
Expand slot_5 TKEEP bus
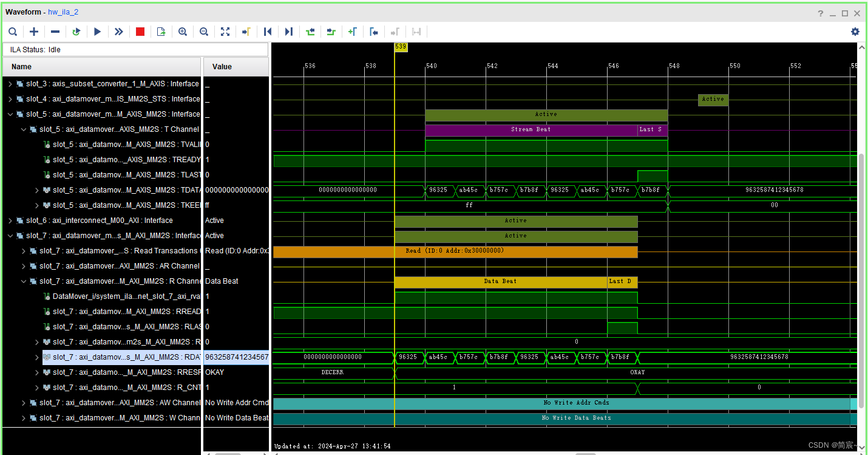37,205
